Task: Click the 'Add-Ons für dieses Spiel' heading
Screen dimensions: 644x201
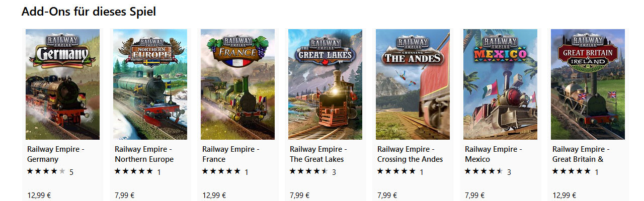Action: pos(89,11)
